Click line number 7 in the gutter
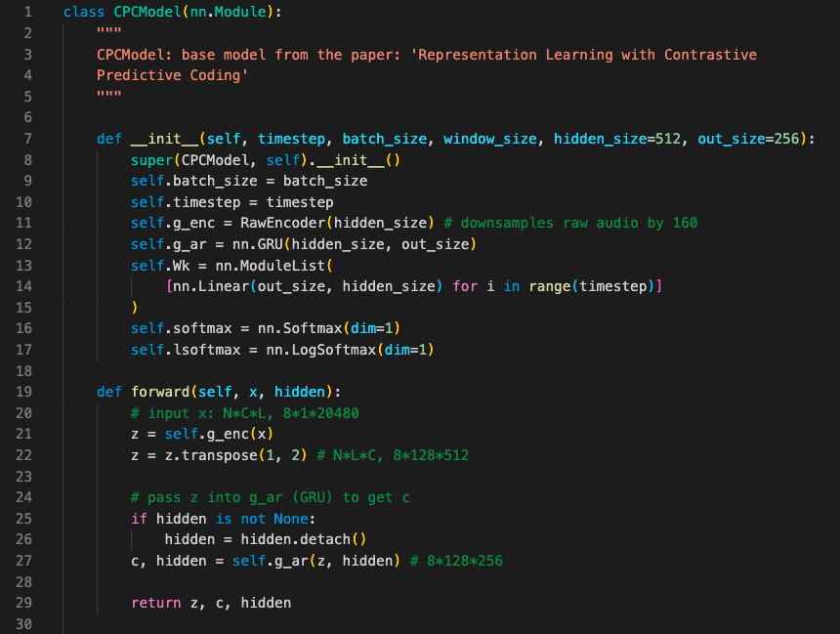The width and height of the screenshot is (840, 634). pyautogui.click(x=28, y=139)
